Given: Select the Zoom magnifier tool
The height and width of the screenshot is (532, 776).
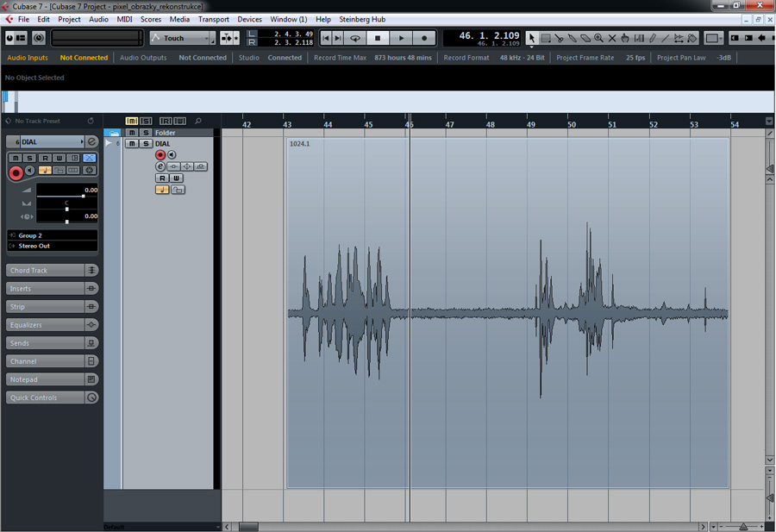Looking at the screenshot, I should pyautogui.click(x=599, y=38).
